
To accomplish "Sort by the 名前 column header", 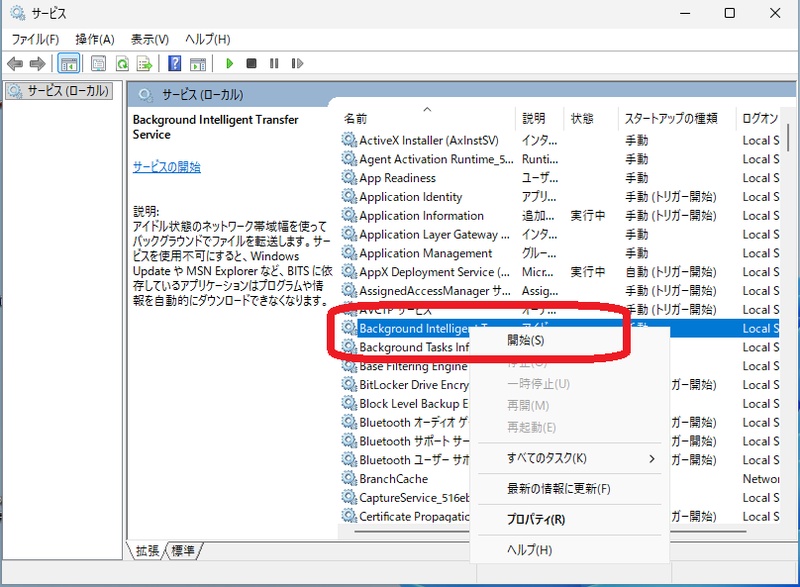I will (427, 118).
